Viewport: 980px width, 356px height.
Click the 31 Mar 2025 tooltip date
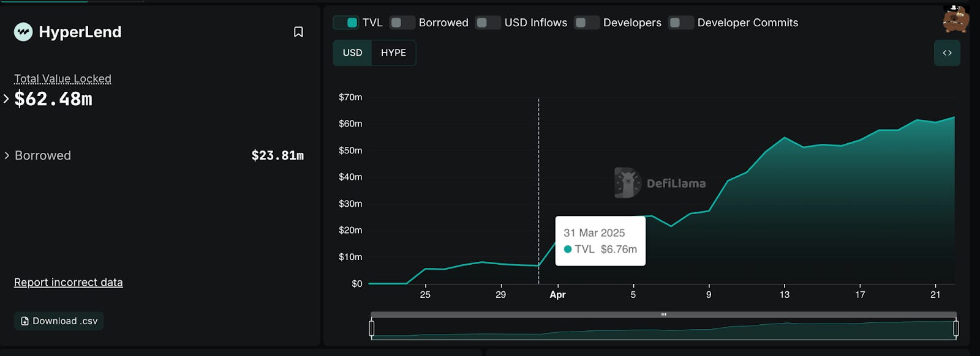(594, 233)
